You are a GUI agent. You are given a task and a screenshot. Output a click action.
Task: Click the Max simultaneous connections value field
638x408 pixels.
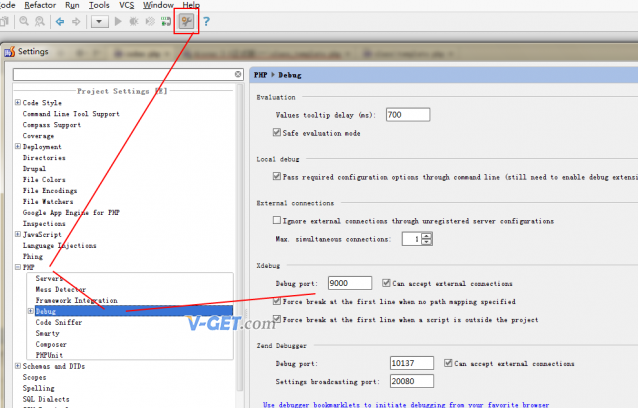click(412, 239)
